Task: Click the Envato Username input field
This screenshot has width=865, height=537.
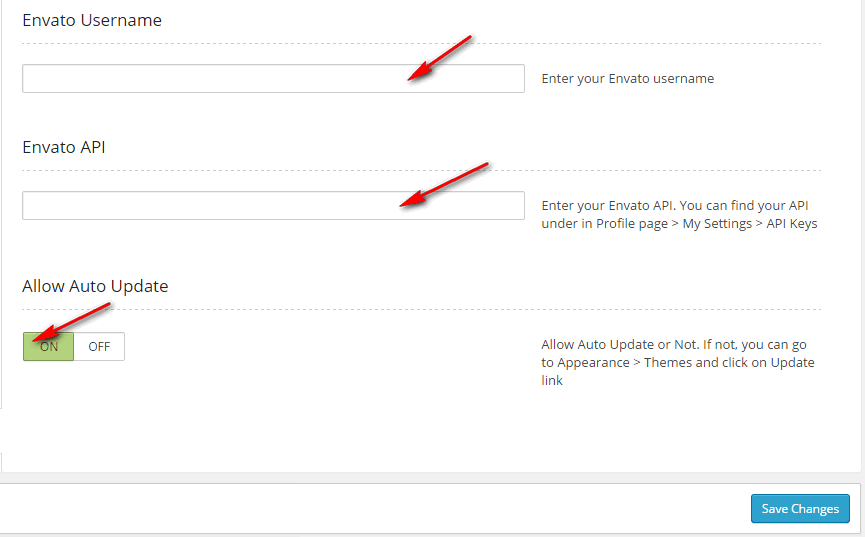Action: 273,79
